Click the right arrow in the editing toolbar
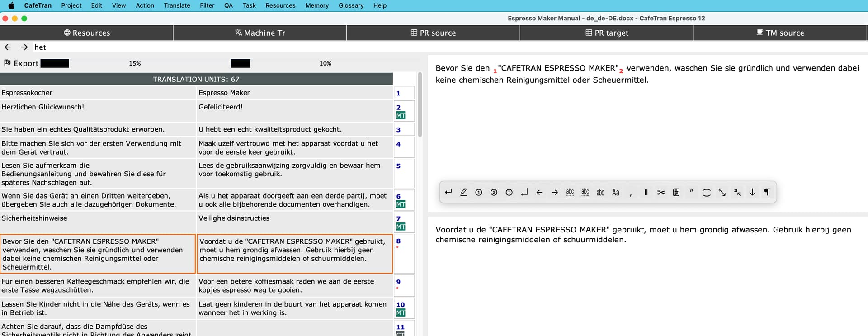868x336 pixels. pos(555,192)
